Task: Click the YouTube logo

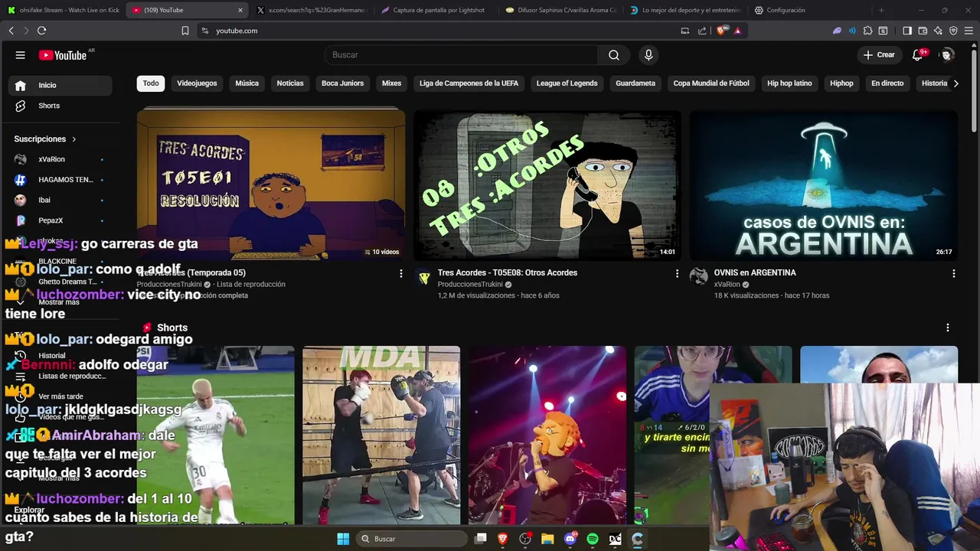Action: coord(63,55)
